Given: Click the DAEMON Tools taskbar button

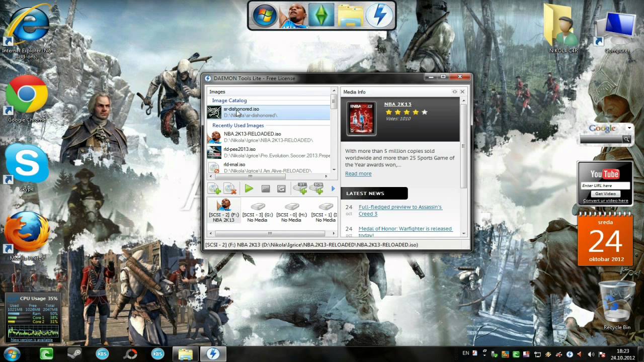Looking at the screenshot, I should click(213, 354).
